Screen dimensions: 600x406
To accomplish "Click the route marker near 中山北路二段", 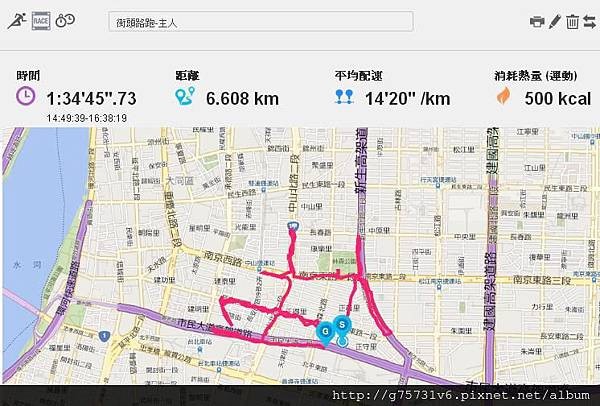I will coord(293,226).
